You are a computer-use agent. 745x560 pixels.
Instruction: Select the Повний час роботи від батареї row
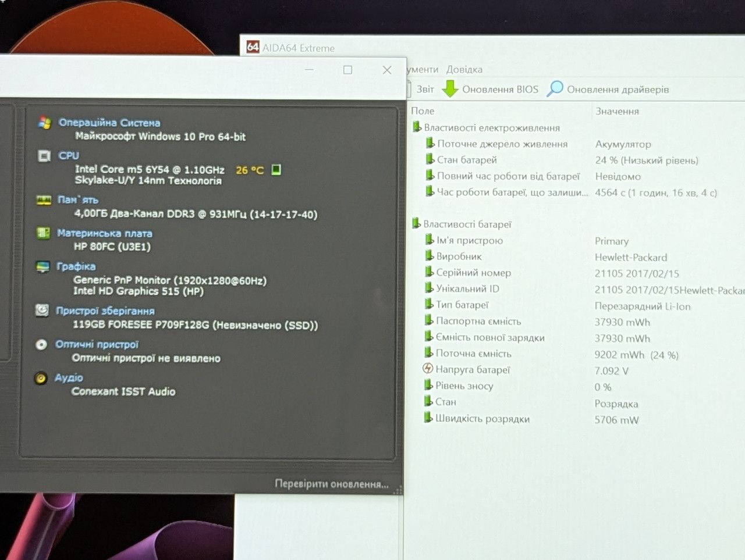(509, 176)
